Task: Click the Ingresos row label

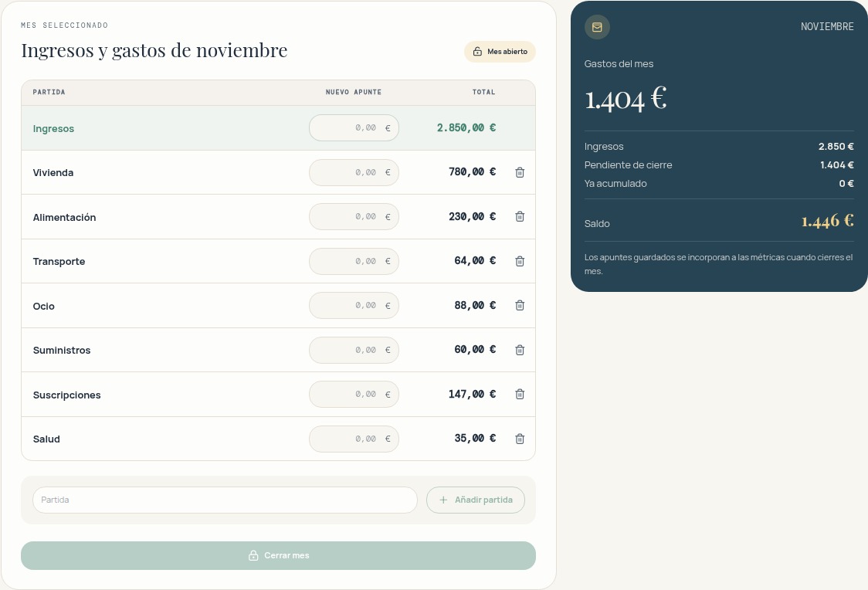Action: 53,128
